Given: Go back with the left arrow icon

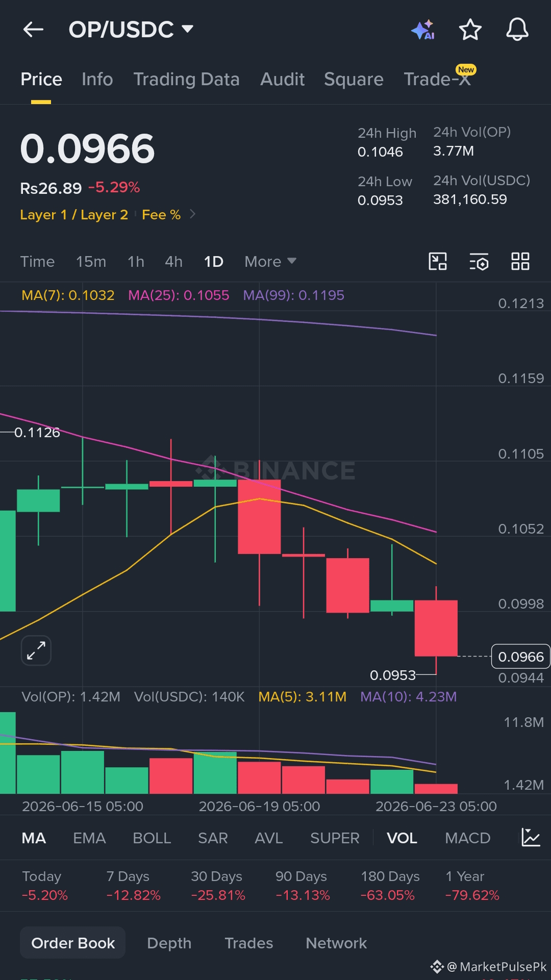Looking at the screenshot, I should tap(33, 30).
